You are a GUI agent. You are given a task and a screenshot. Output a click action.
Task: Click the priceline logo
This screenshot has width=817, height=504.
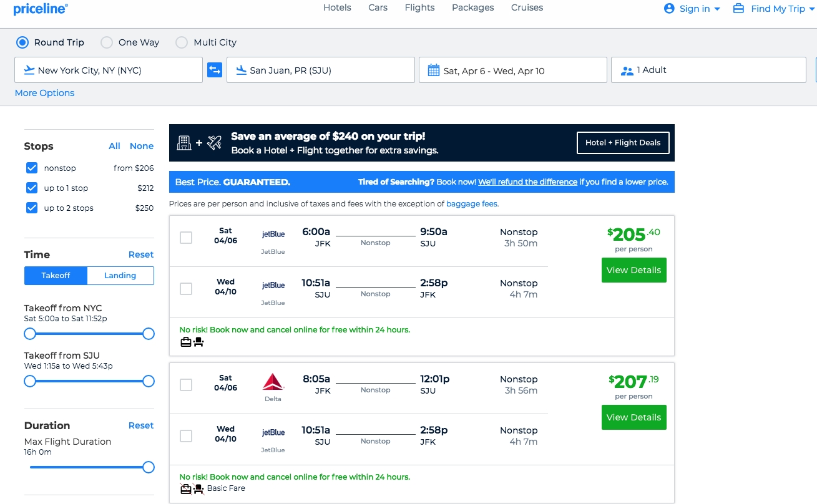(x=41, y=9)
